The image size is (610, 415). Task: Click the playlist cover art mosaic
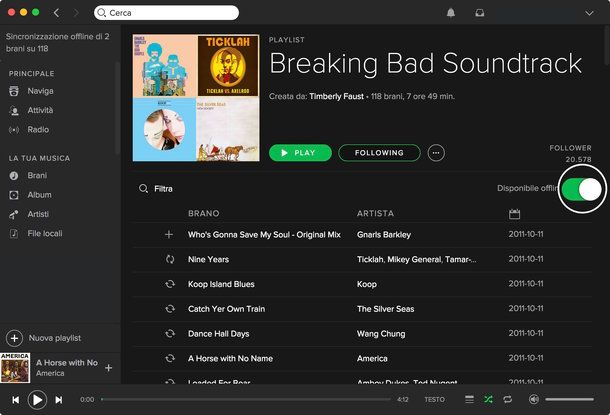pyautogui.click(x=196, y=98)
